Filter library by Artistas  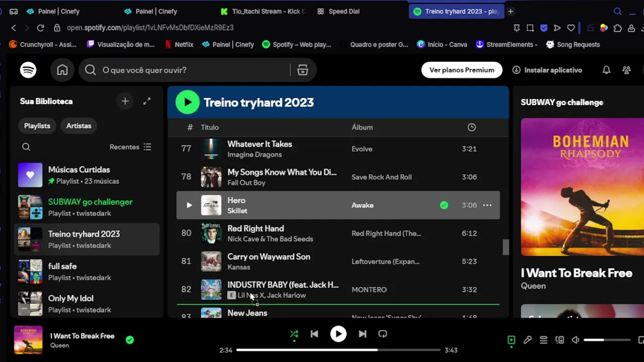[79, 126]
